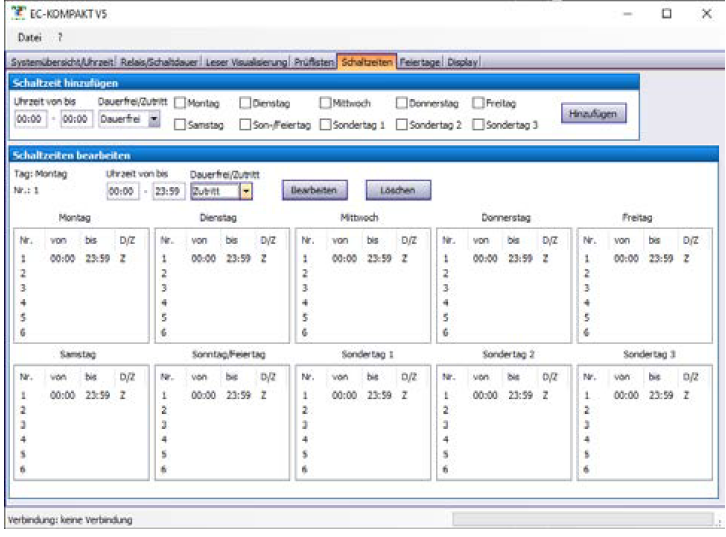Viewport: 726px width, 537px height.
Task: Switch to the Systemübersicht/Uhrzeit tab
Action: click(x=62, y=62)
